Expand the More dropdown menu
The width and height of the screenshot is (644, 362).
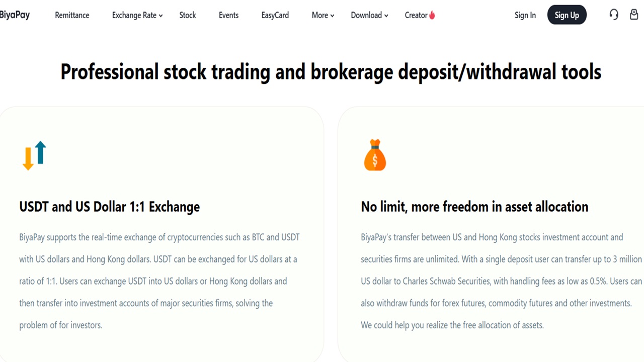(323, 15)
